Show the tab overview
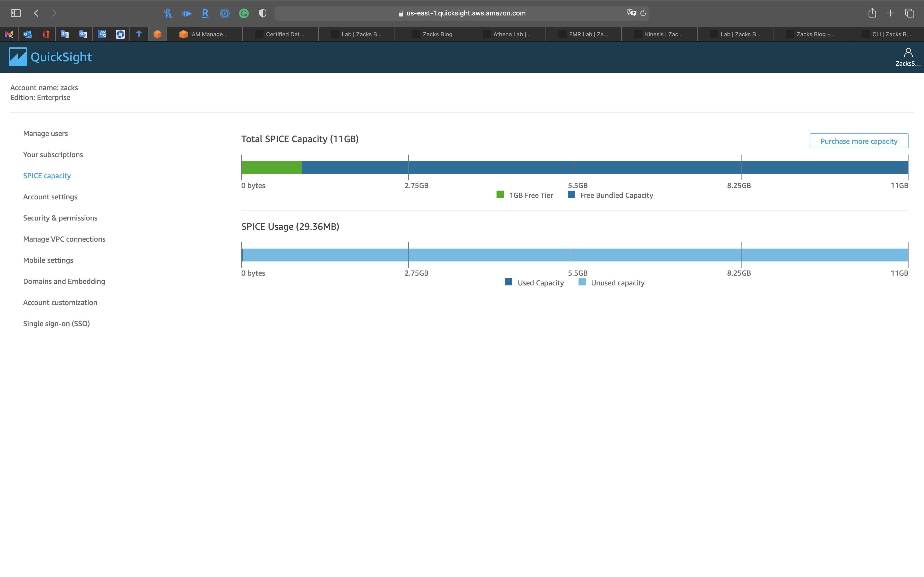Image resolution: width=924 pixels, height=577 pixels. (x=910, y=13)
